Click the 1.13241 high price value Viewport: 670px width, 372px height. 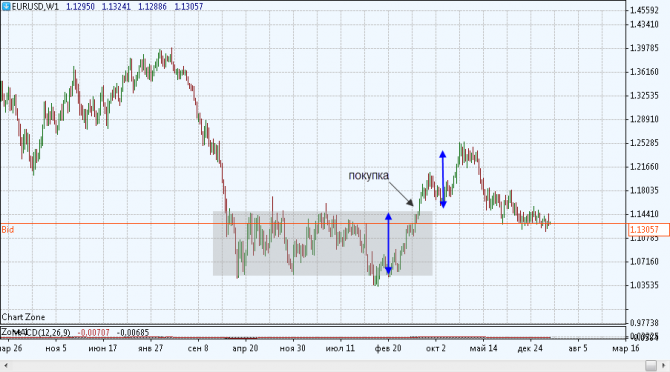pyautogui.click(x=116, y=6)
